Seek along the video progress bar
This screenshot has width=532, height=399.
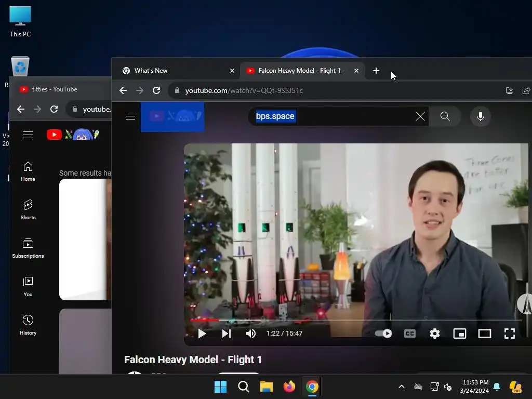pos(355,320)
